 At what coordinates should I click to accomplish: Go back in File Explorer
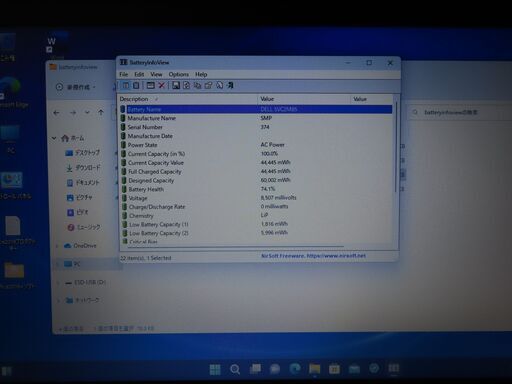pos(57,113)
